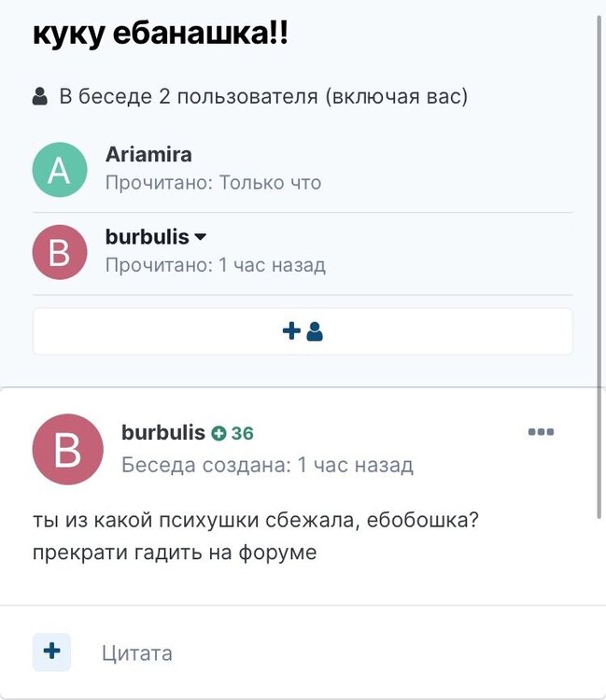Open Ariamira's avatar in participant list
Image resolution: width=606 pixels, height=700 pixels.
[x=60, y=169]
